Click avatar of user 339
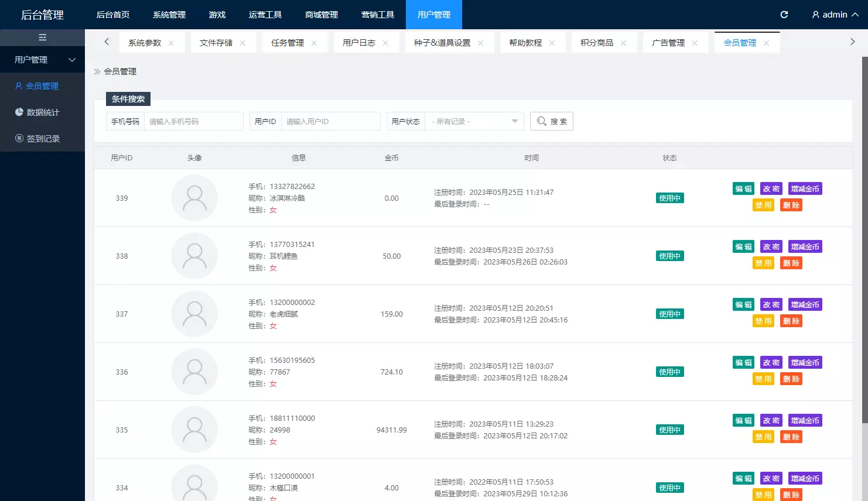 coord(194,198)
